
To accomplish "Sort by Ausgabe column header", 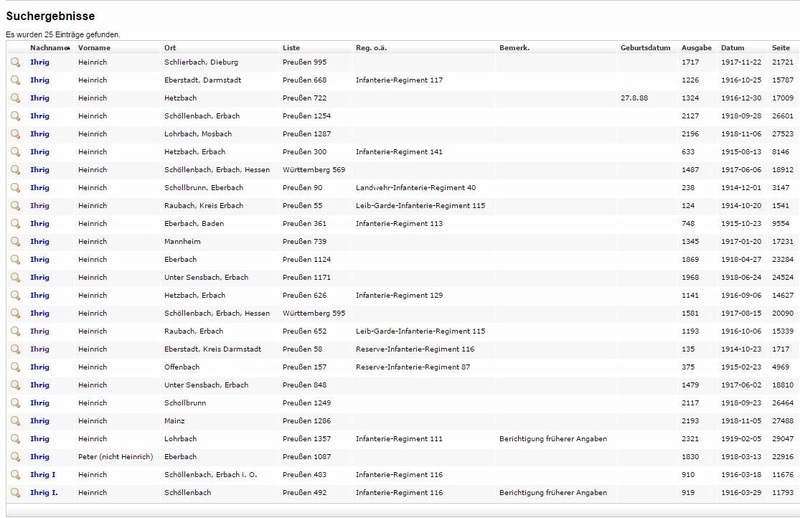I will point(696,47).
